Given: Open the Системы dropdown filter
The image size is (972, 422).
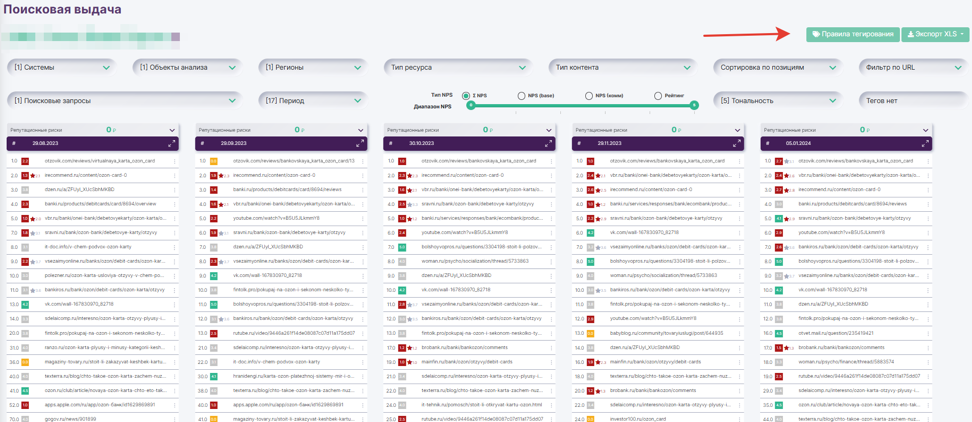Looking at the screenshot, I should click(60, 68).
